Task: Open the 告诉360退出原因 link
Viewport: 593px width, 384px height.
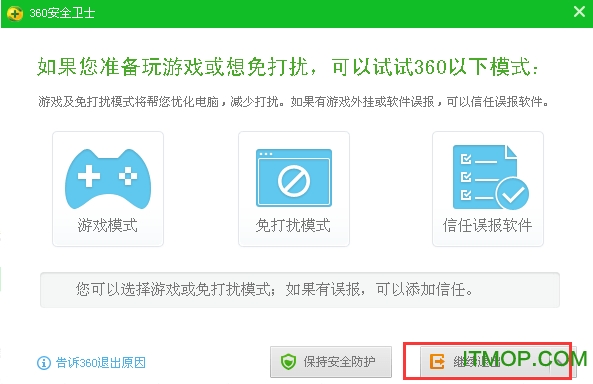Action: click(x=101, y=363)
